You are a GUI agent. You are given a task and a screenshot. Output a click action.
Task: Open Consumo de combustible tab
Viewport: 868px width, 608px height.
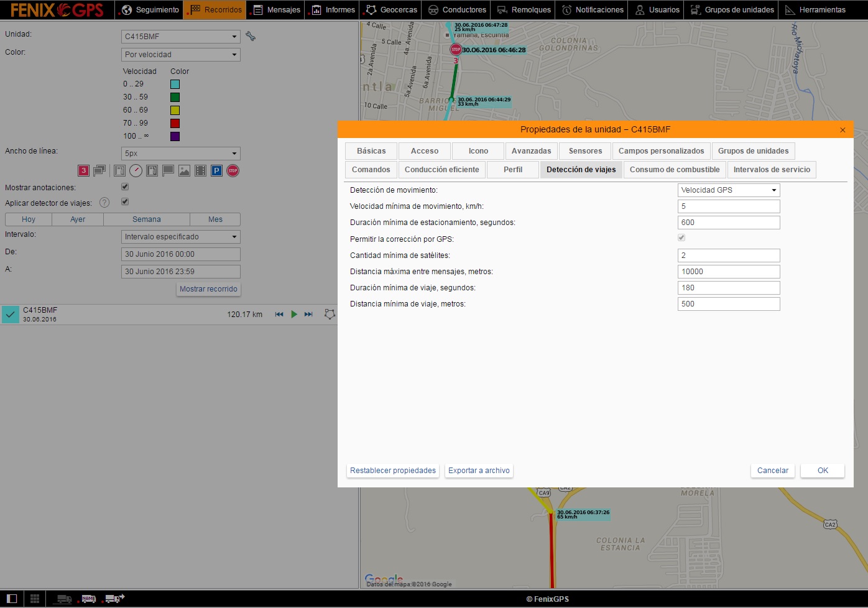tap(674, 170)
